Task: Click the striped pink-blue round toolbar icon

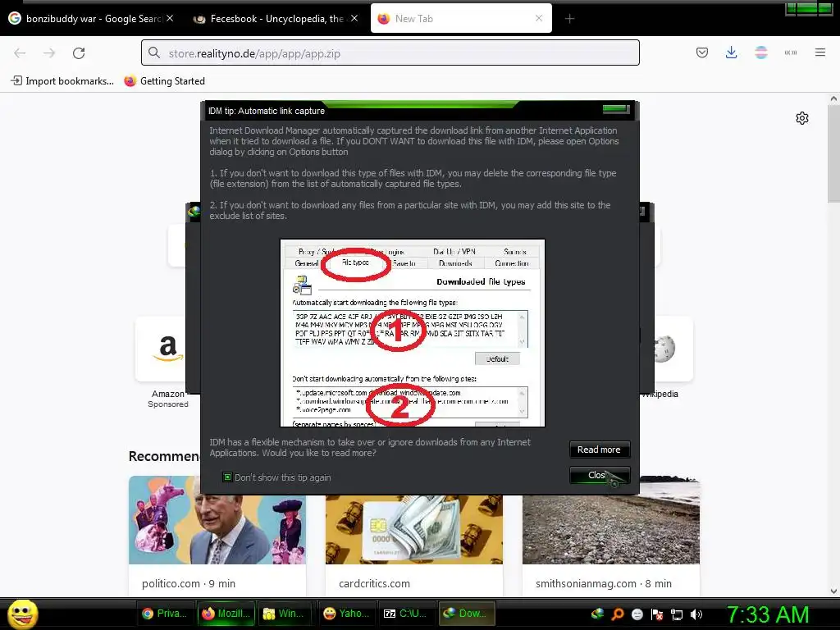Action: (760, 52)
